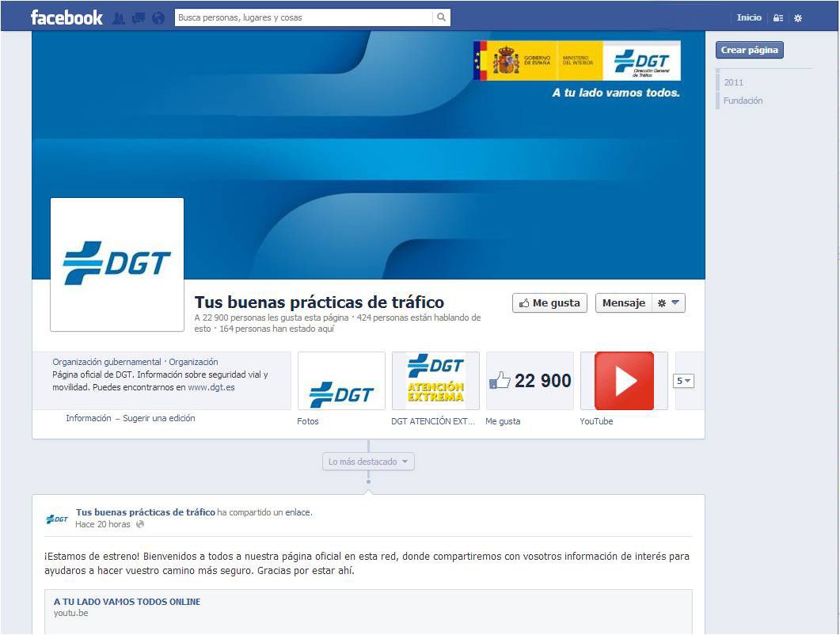Open the Hace 20 horas timestamp

click(x=102, y=524)
